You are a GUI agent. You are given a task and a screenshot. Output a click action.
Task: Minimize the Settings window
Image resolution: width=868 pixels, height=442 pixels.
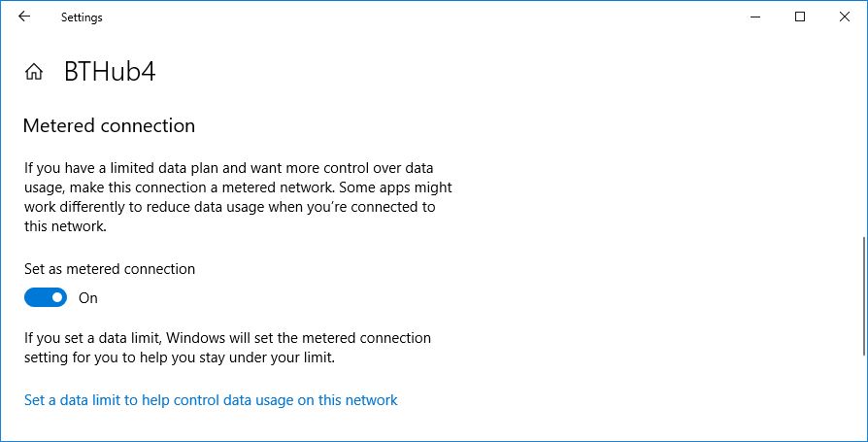point(756,17)
